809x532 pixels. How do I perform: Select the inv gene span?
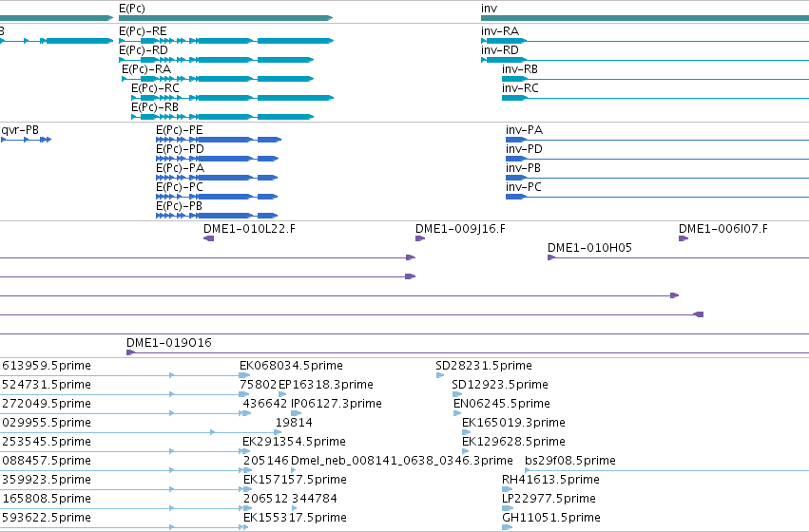(x=645, y=18)
